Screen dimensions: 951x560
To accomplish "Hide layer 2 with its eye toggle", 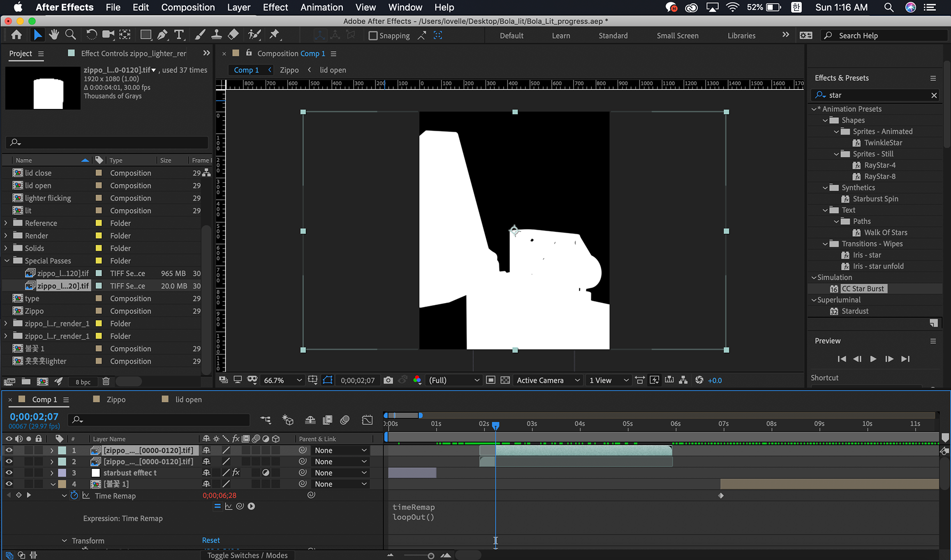I will [x=9, y=461].
